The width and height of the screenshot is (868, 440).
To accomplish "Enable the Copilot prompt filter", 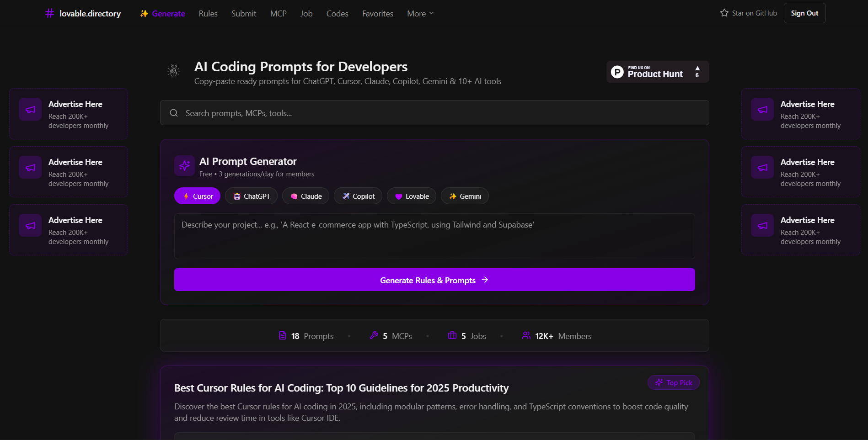I will coord(358,196).
